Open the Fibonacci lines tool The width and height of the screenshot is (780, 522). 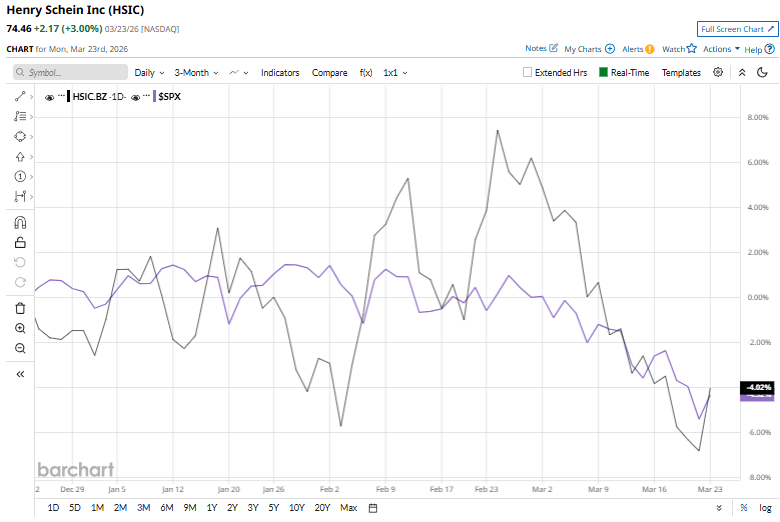pyautogui.click(x=20, y=116)
